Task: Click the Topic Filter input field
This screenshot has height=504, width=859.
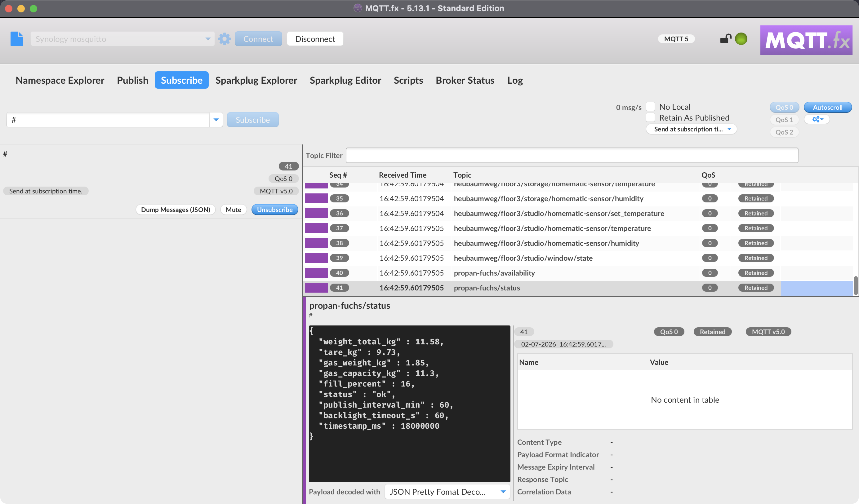Action: pos(572,155)
